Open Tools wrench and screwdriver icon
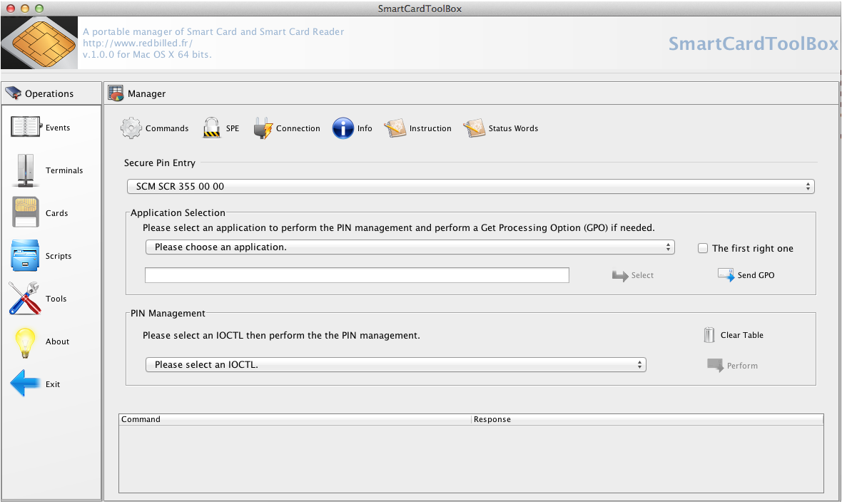 [26, 299]
